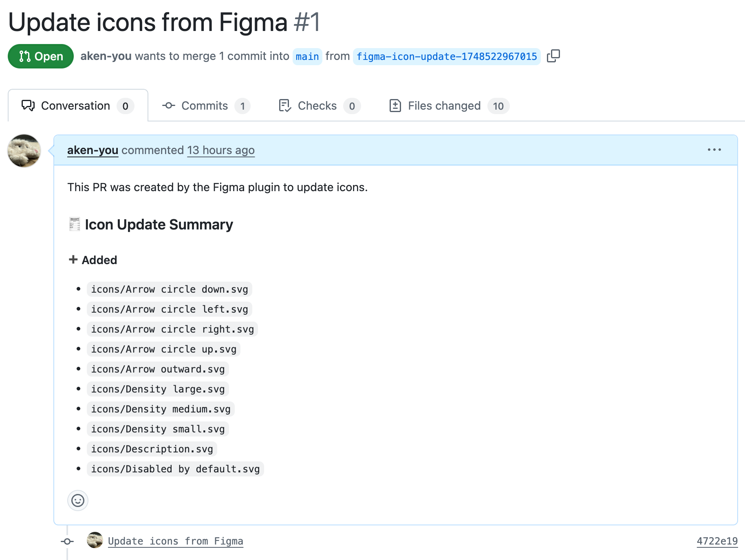Image resolution: width=745 pixels, height=560 pixels.
Task: Click the 13 hours ago timestamp
Action: [221, 150]
